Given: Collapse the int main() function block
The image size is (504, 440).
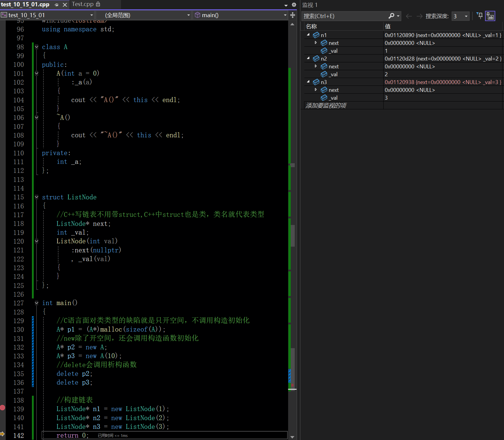Looking at the screenshot, I should [36, 303].
